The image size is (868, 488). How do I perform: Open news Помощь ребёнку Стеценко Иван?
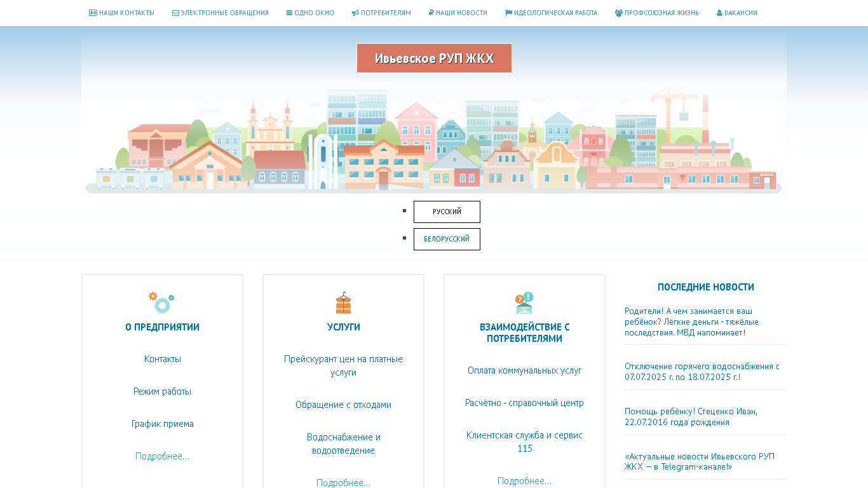tap(691, 417)
